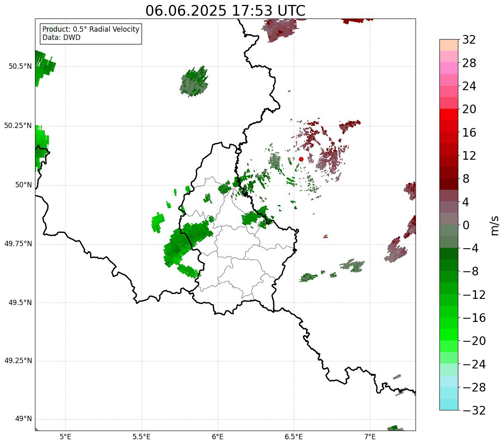Viewport: 504px width, 445px height.
Task: Click the red radar site marker dot
Action: tap(301, 159)
